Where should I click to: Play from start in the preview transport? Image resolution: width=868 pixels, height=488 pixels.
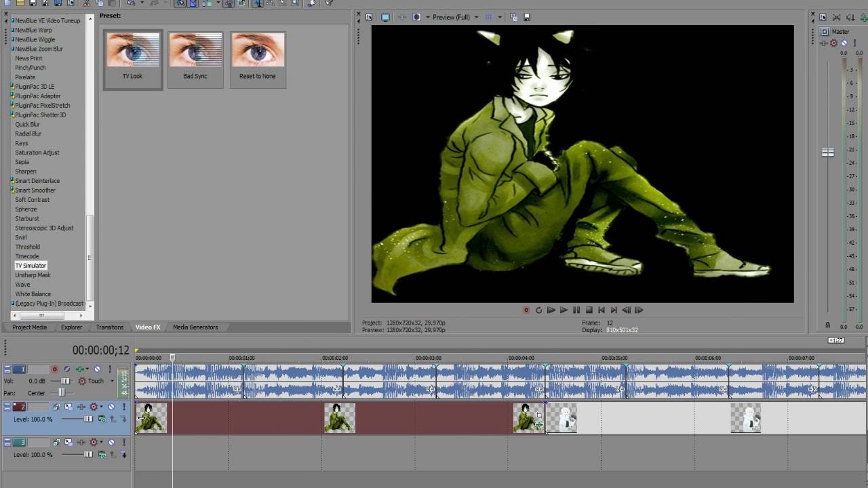[551, 310]
